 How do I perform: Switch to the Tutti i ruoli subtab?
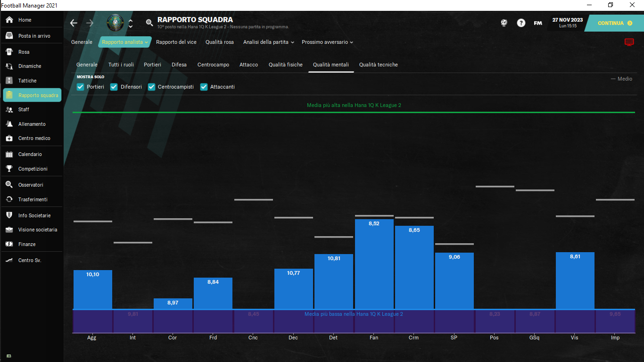[x=121, y=65]
